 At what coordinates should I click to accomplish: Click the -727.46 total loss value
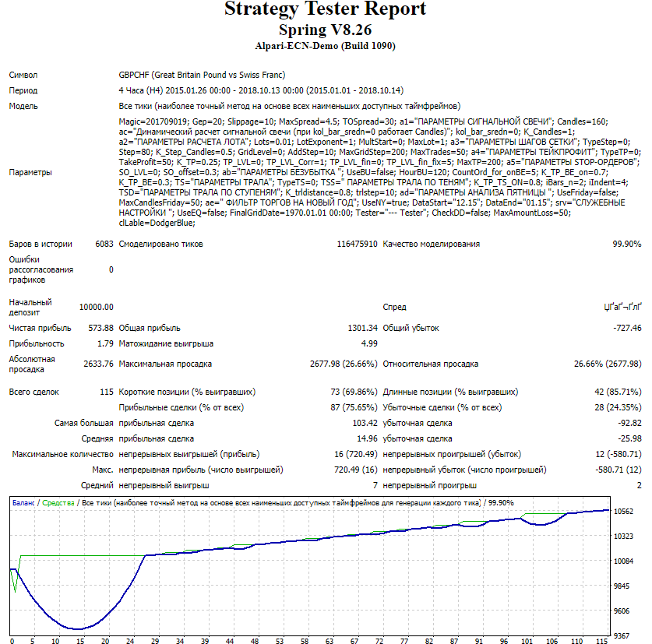tap(626, 328)
